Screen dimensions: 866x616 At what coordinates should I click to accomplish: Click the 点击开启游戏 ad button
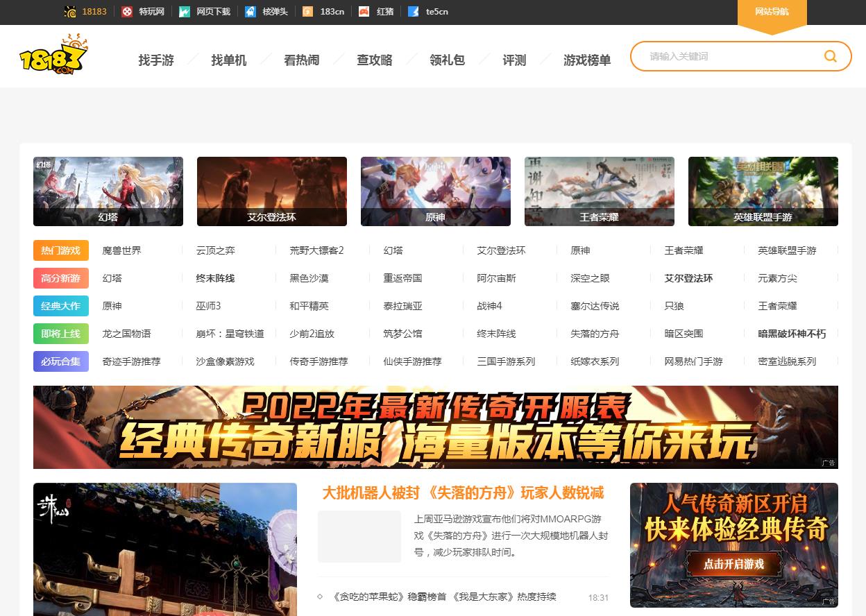(x=734, y=564)
